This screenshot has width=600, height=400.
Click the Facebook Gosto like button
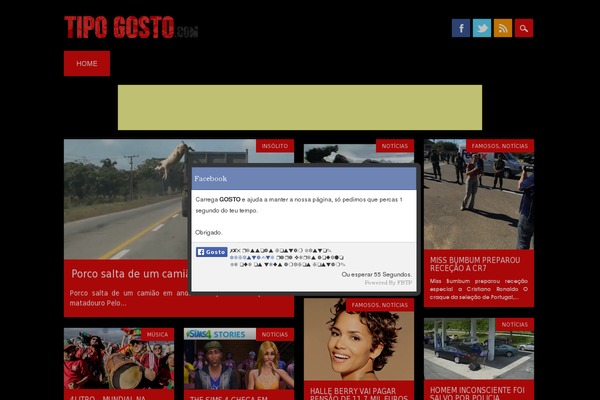pos(212,252)
